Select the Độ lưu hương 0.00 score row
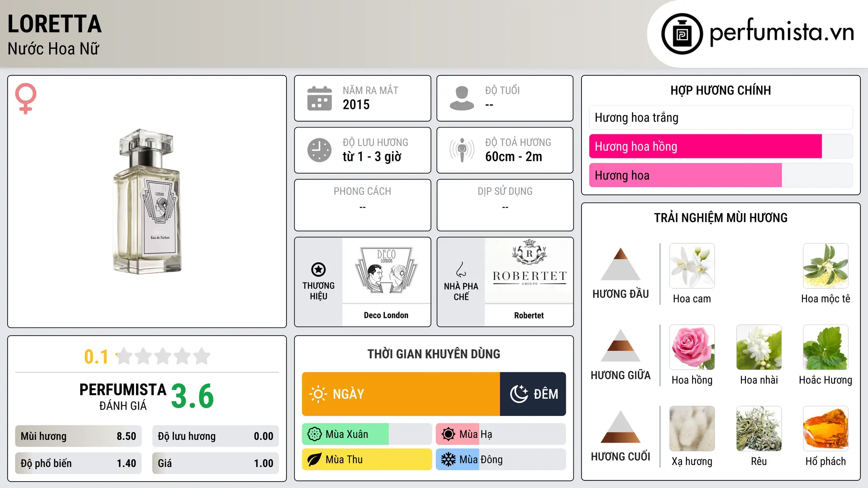This screenshot has width=868, height=488. click(x=215, y=436)
